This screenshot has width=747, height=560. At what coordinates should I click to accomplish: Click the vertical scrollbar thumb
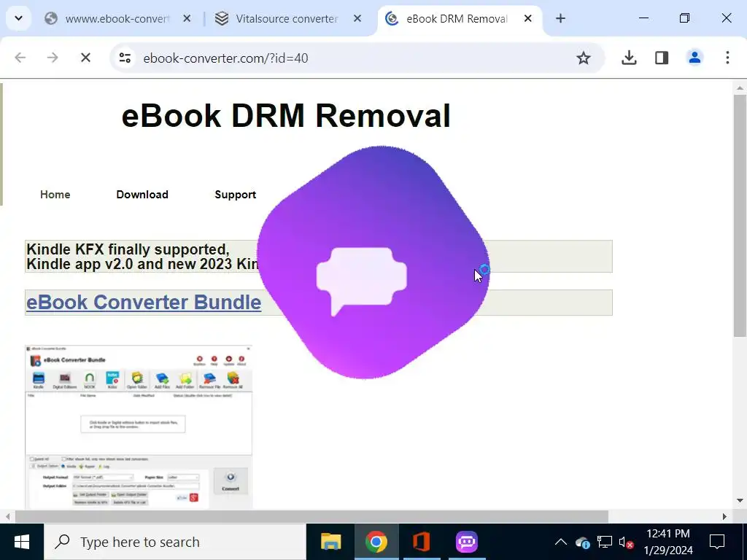(740, 215)
